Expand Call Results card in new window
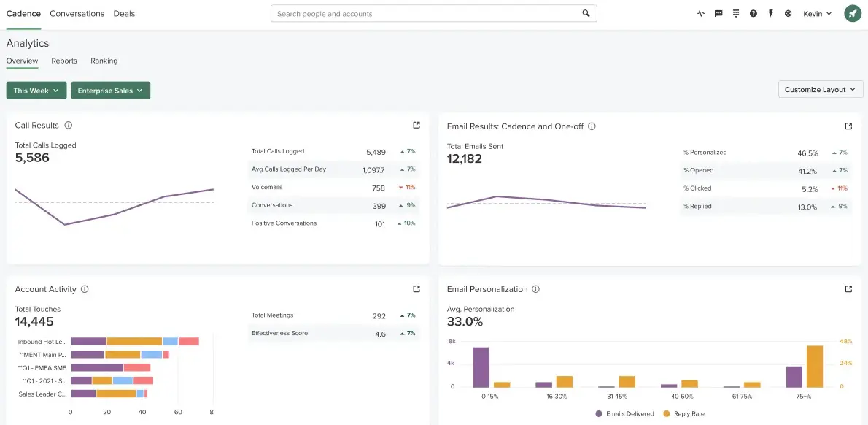The image size is (868, 425). coord(416,125)
